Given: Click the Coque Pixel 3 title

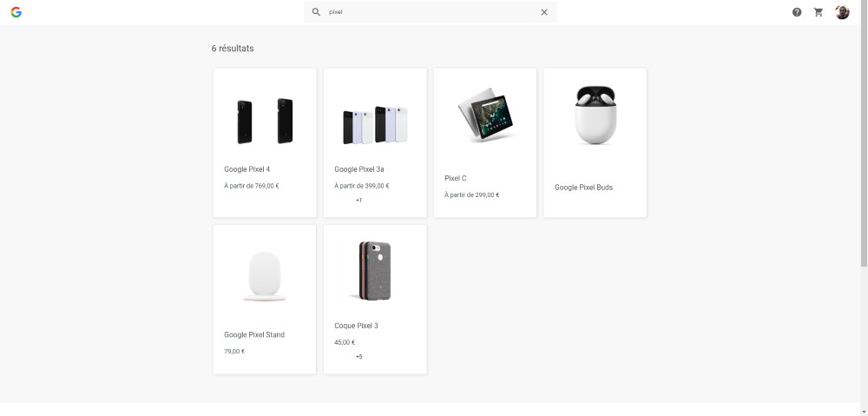Looking at the screenshot, I should (x=356, y=326).
